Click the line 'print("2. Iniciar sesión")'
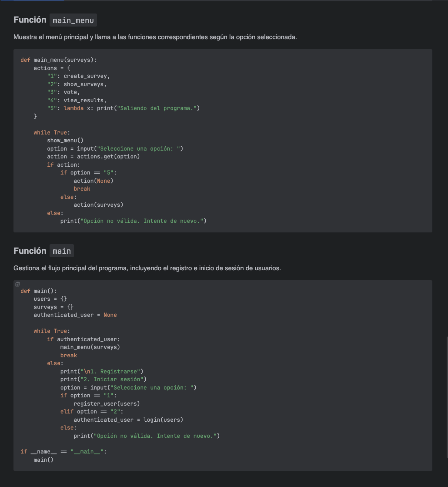This screenshot has height=487, width=448. [104, 379]
